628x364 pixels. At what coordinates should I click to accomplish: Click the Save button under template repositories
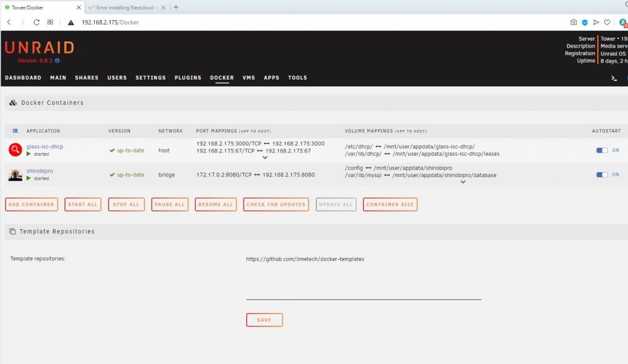click(x=264, y=320)
